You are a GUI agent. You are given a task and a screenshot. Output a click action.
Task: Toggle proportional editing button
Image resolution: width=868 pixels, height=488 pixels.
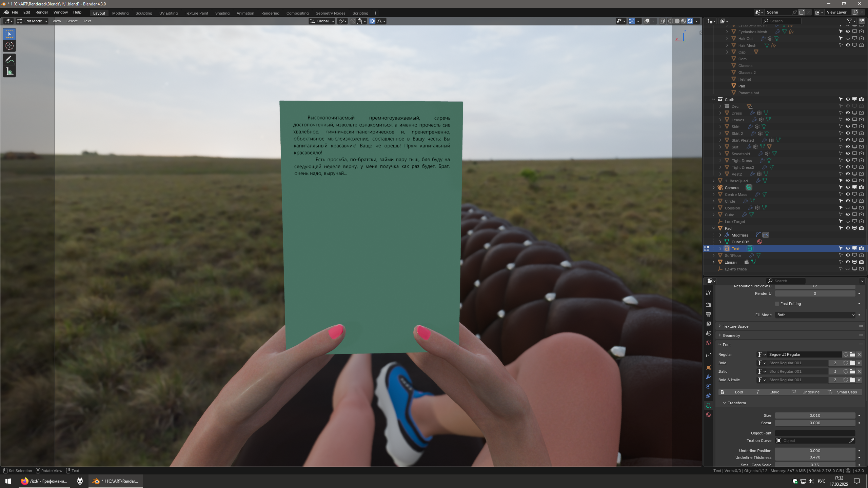coord(372,21)
